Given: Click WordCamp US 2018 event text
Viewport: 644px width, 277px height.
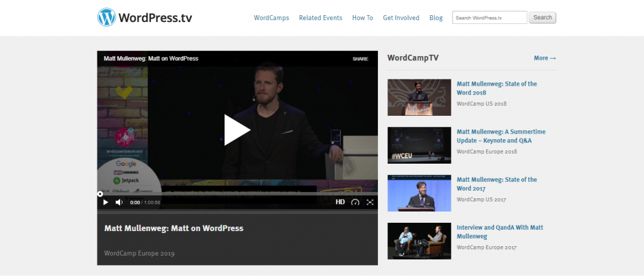Looking at the screenshot, I should [x=481, y=104].
